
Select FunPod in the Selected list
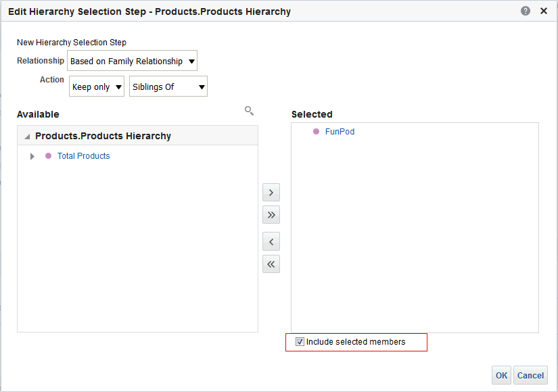click(x=340, y=132)
